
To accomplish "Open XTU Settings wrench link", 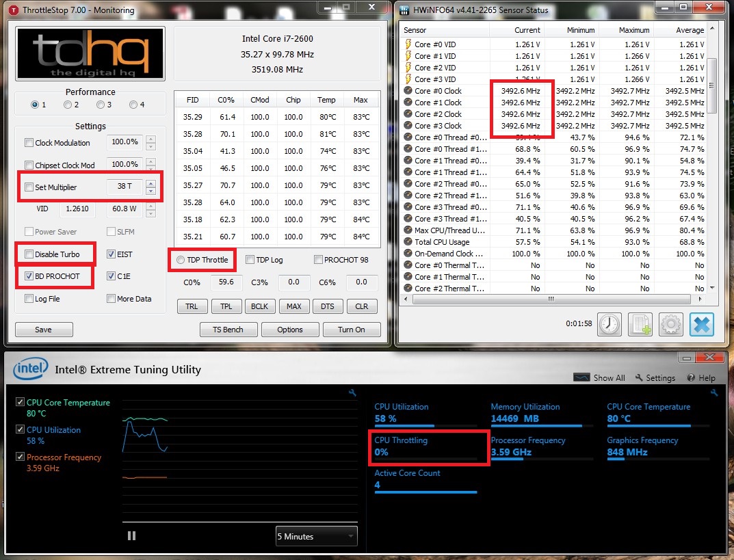I will 655,377.
